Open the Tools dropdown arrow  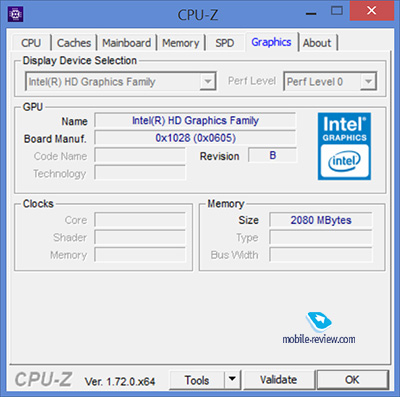click(x=232, y=379)
